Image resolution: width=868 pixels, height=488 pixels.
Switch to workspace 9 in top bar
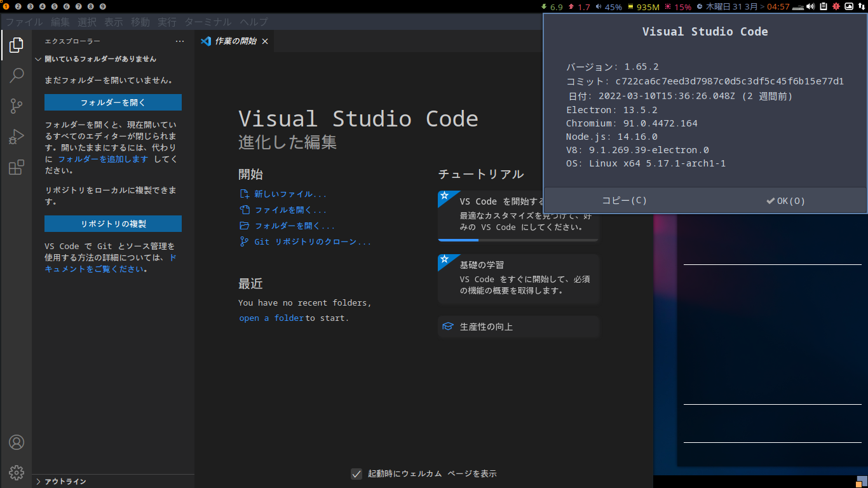tap(102, 6)
